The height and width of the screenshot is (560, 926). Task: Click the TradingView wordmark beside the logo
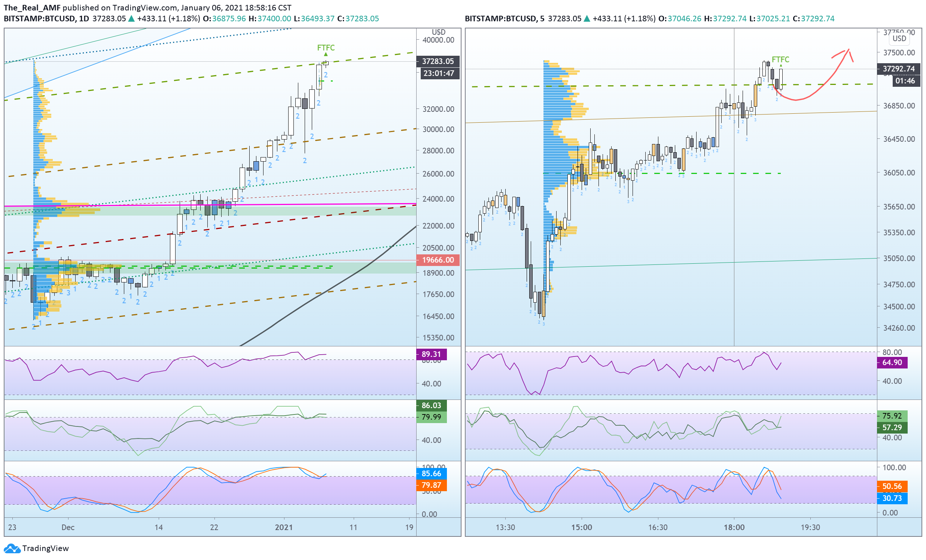[x=45, y=548]
